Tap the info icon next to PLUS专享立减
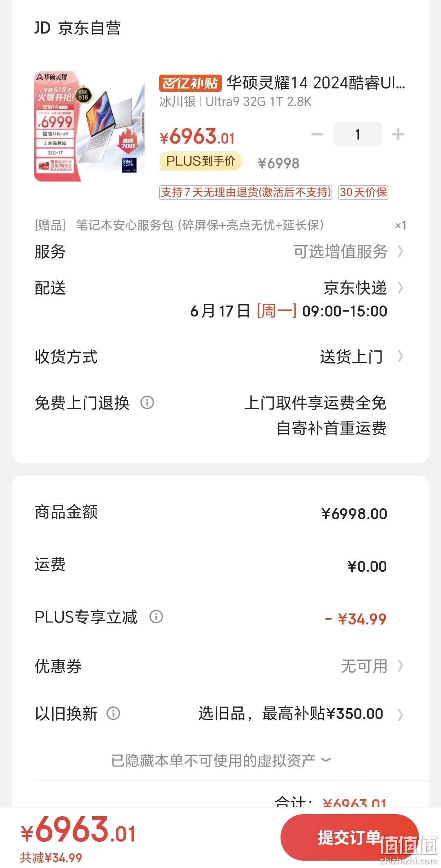This screenshot has width=441, height=868. pos(156,616)
